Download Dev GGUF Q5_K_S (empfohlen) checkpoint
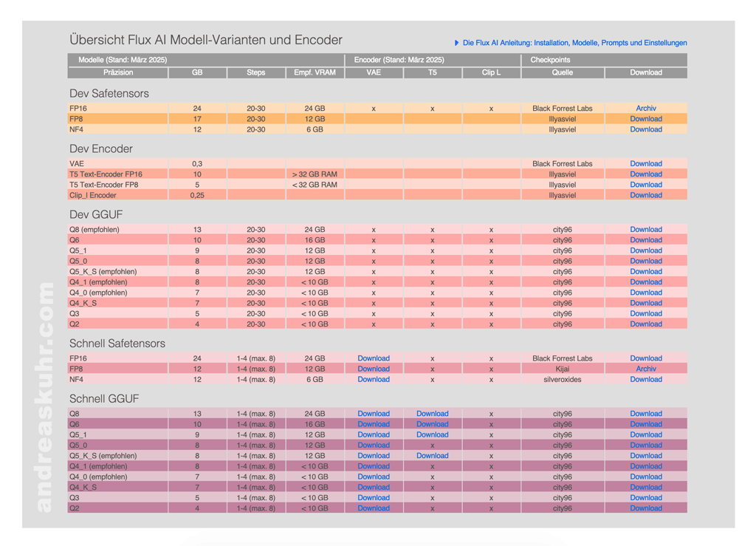 [645, 272]
